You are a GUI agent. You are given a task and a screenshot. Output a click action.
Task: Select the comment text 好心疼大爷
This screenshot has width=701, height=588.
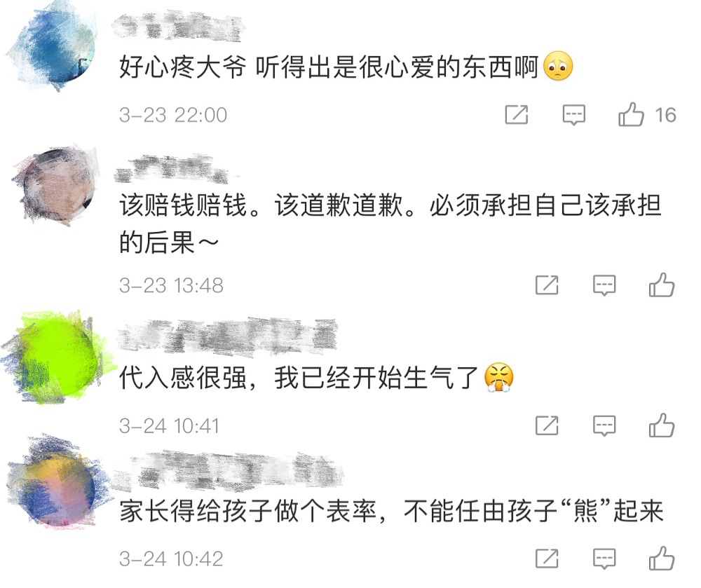(182, 67)
